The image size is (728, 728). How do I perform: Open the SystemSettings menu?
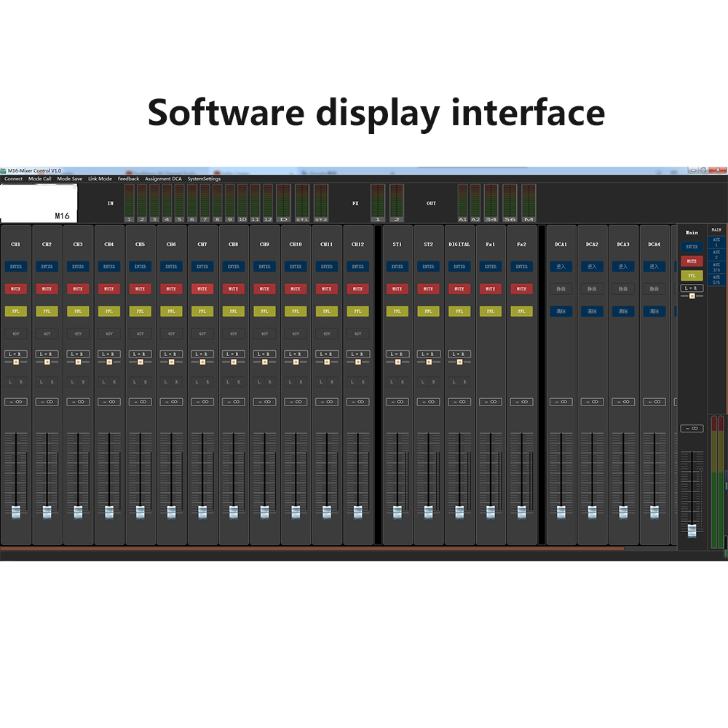pos(204,179)
